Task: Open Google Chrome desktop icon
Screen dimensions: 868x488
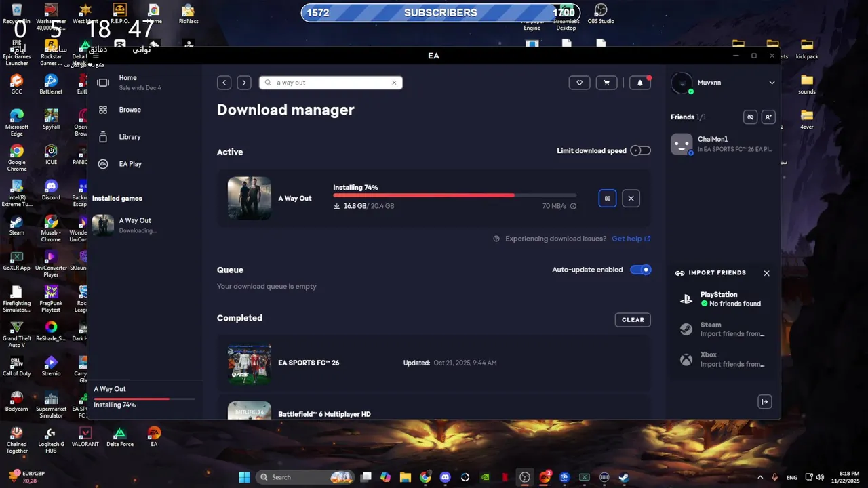Action: tap(16, 159)
